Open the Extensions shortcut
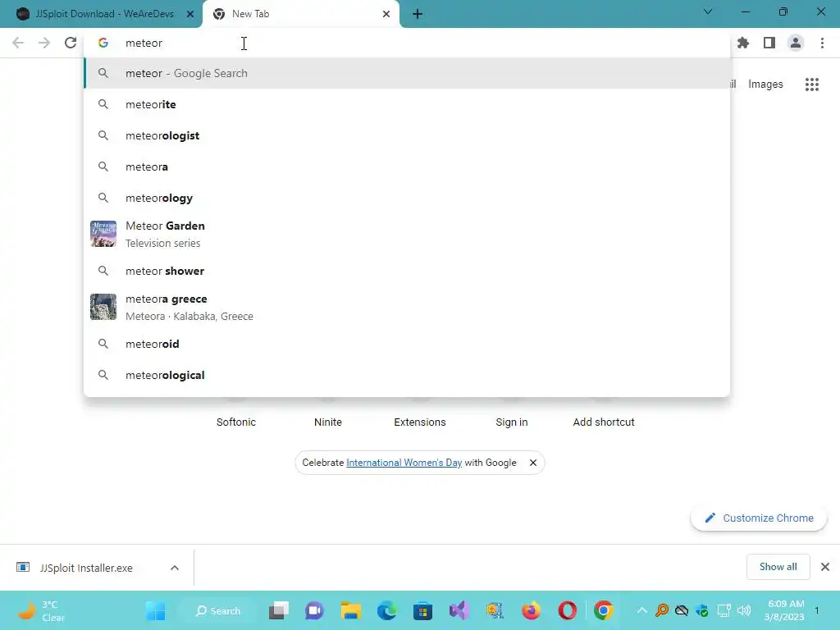840x630 pixels. point(419,422)
